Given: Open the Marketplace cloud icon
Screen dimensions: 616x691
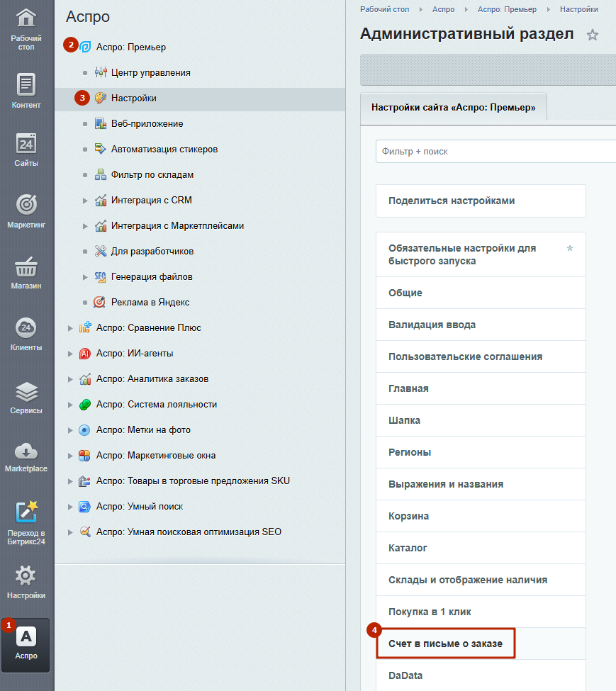Looking at the screenshot, I should click(x=26, y=451).
